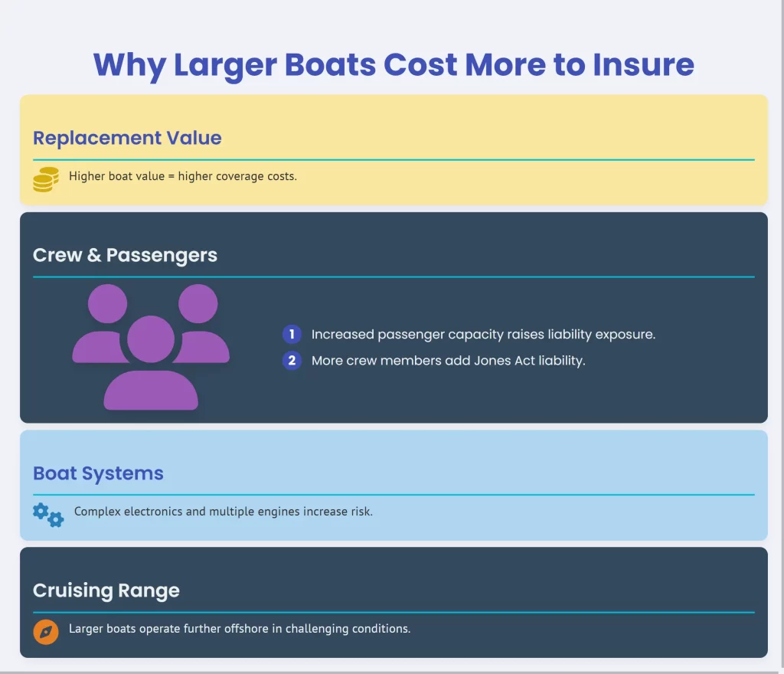Click the 'Complex electronics and multiple engines' text

[223, 511]
